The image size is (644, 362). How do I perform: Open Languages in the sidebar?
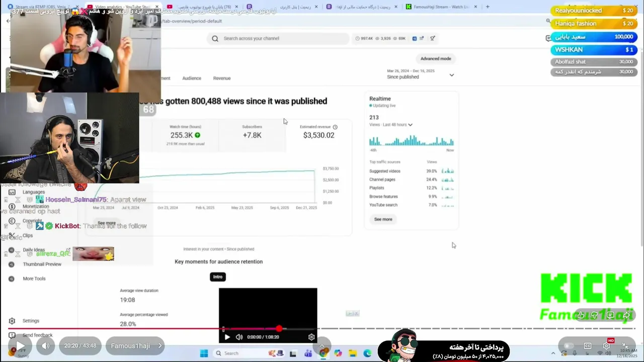coord(34,192)
